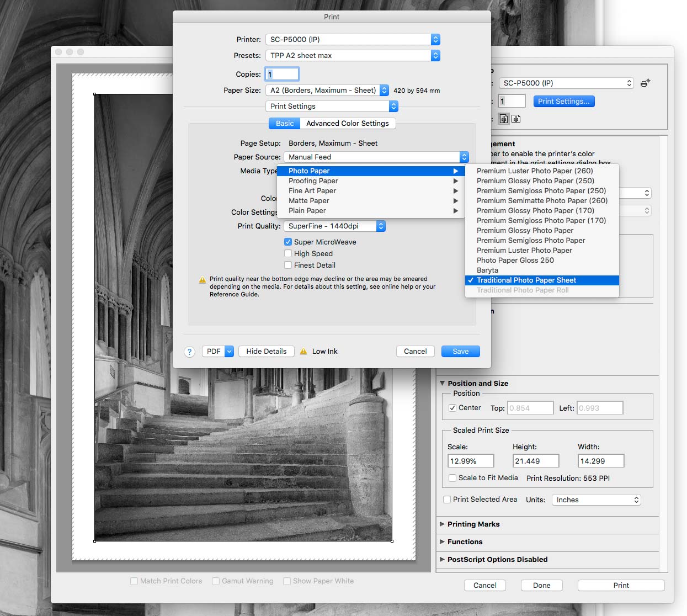
Task: Click the copies field in Photoshop print window
Action: pos(512,102)
